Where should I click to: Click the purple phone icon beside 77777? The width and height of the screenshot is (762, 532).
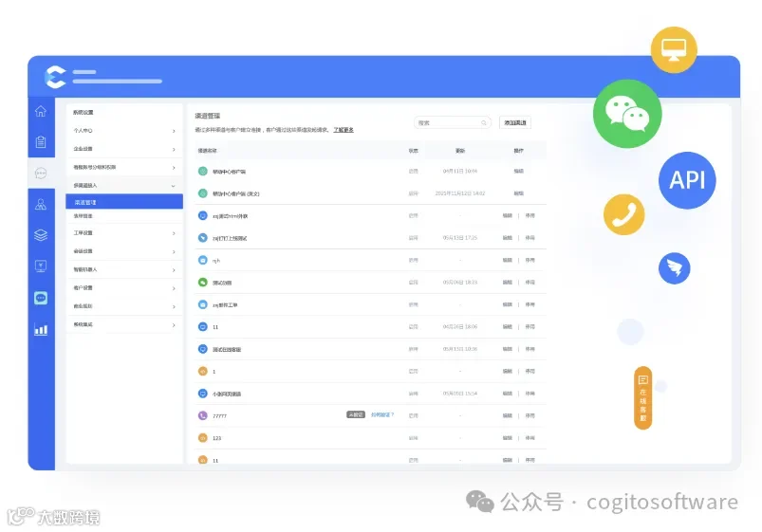pyautogui.click(x=203, y=416)
